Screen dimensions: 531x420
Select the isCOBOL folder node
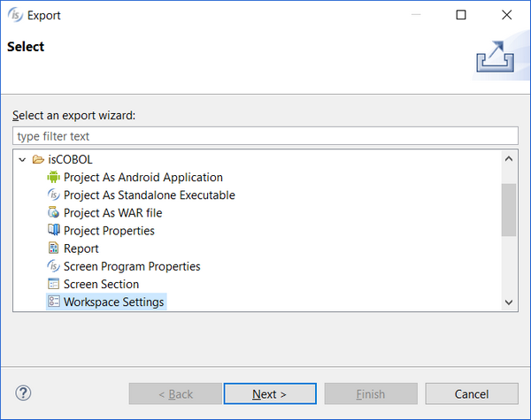[70, 159]
